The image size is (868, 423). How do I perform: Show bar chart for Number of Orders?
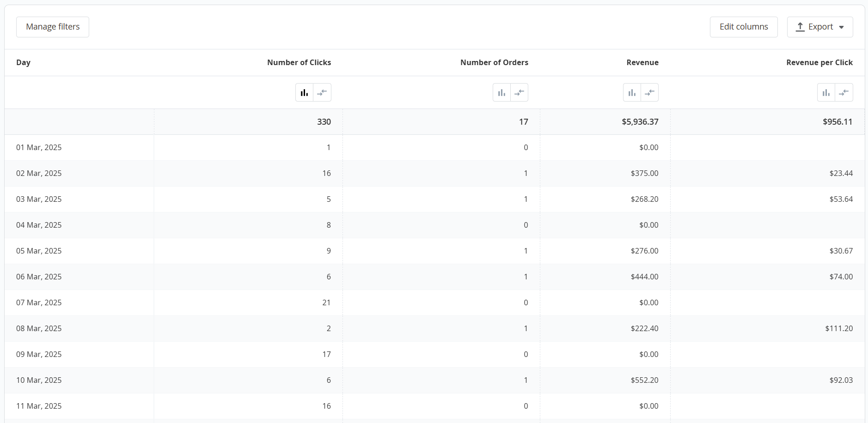tap(501, 92)
